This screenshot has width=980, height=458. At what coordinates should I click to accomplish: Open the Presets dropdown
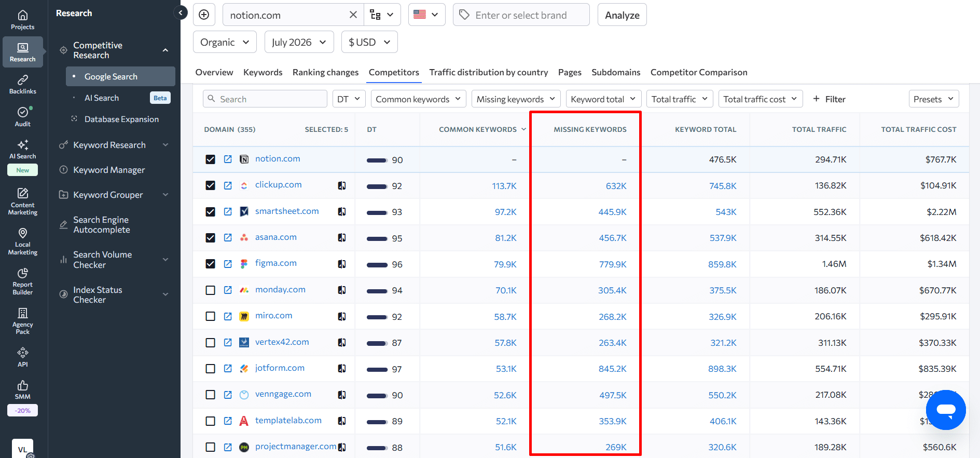(934, 99)
